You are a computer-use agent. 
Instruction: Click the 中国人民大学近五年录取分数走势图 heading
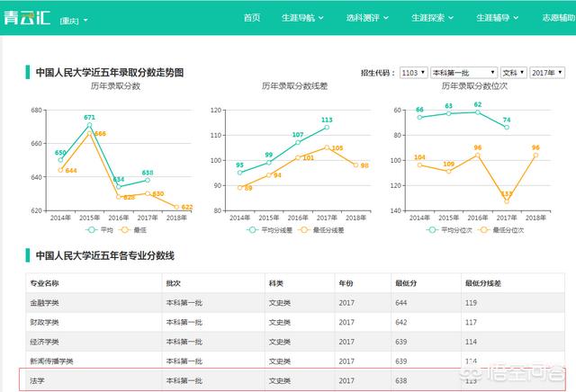pyautogui.click(x=110, y=72)
